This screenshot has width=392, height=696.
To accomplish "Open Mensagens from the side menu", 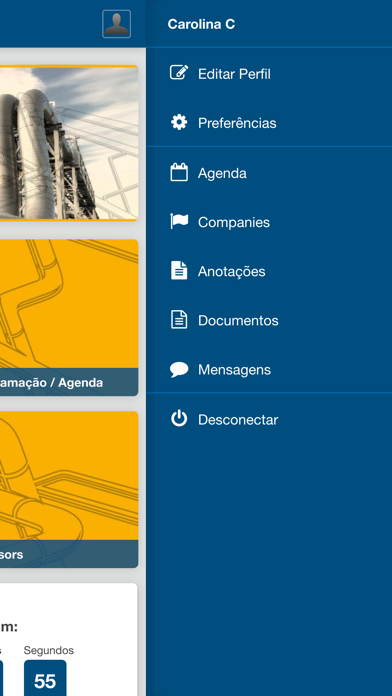I will (x=269, y=370).
